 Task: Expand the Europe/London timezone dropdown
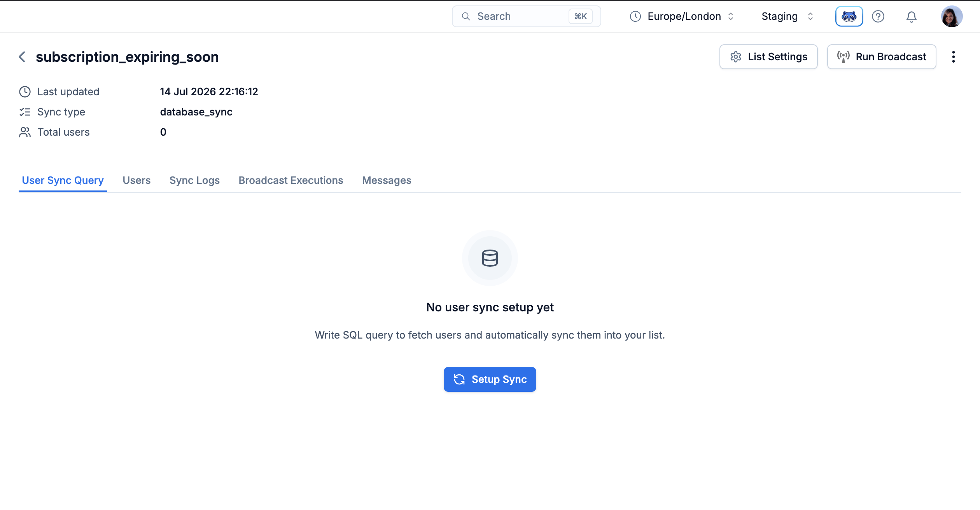pyautogui.click(x=682, y=16)
